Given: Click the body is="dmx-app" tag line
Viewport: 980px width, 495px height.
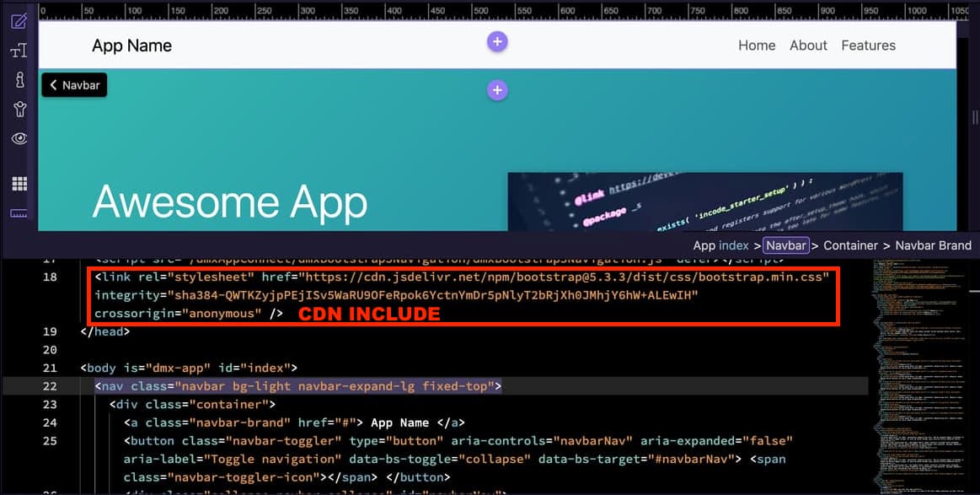Looking at the screenshot, I should (189, 368).
